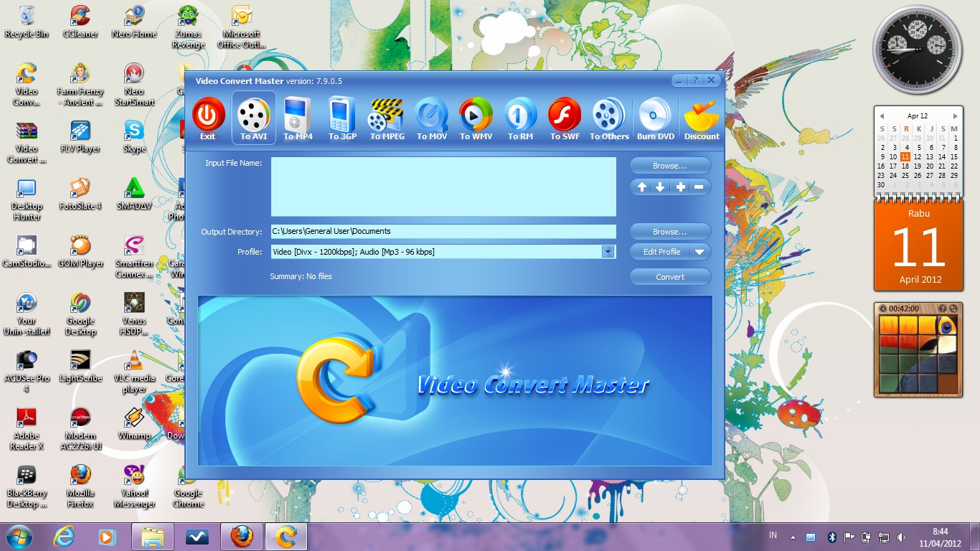Move selected file up in list

(x=641, y=187)
